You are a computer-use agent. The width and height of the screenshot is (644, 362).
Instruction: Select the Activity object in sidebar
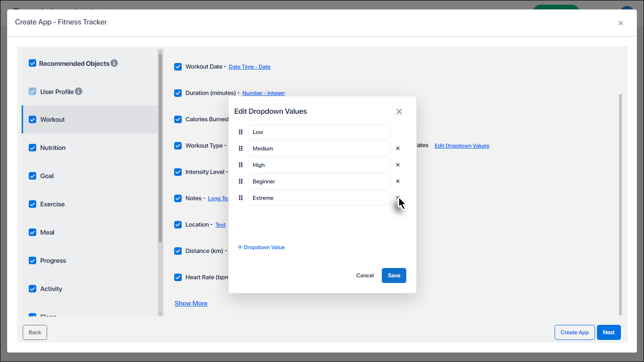(x=89, y=289)
